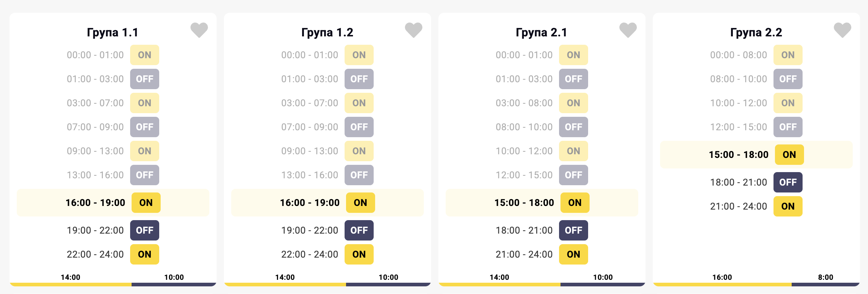868x294 pixels.
Task: Click faded ON badge 00:00-08:00 in Група 2.2
Action: [788, 55]
